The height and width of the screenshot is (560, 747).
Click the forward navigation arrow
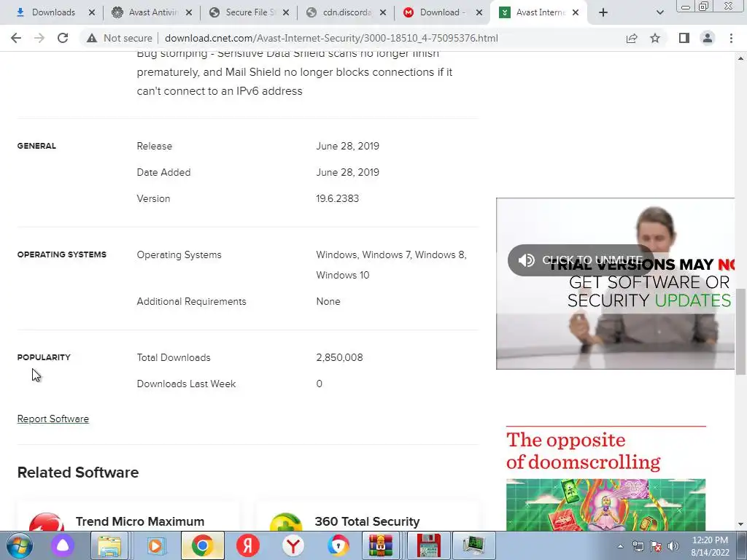pyautogui.click(x=39, y=38)
